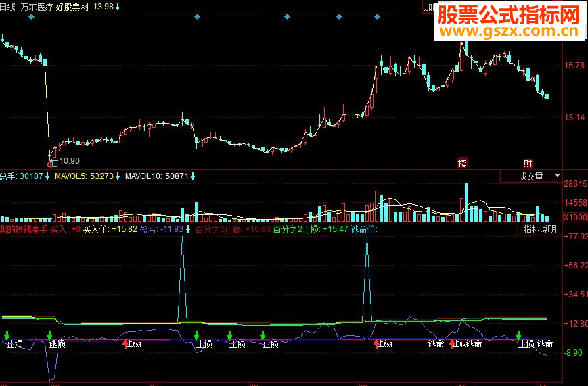Click the red up arrow beside 止赢逃命
588x386 pixels.
tap(452, 343)
